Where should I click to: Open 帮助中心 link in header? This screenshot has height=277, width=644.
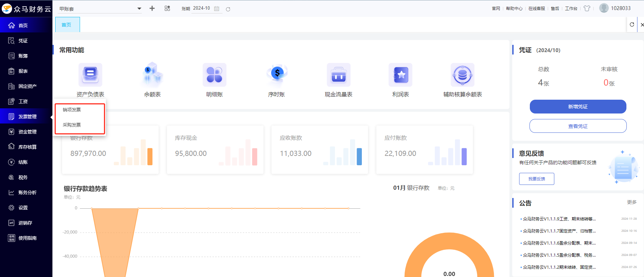514,9
